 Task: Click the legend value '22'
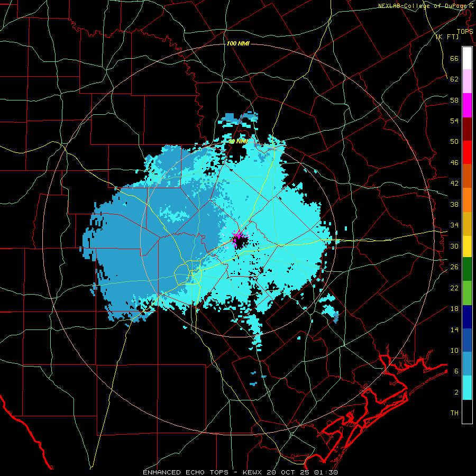pyautogui.click(x=454, y=288)
